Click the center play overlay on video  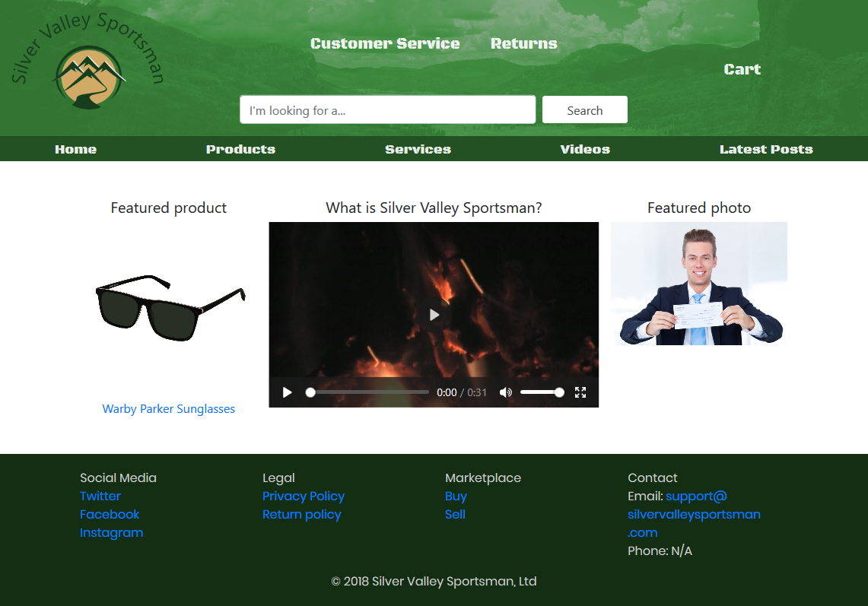click(x=434, y=315)
